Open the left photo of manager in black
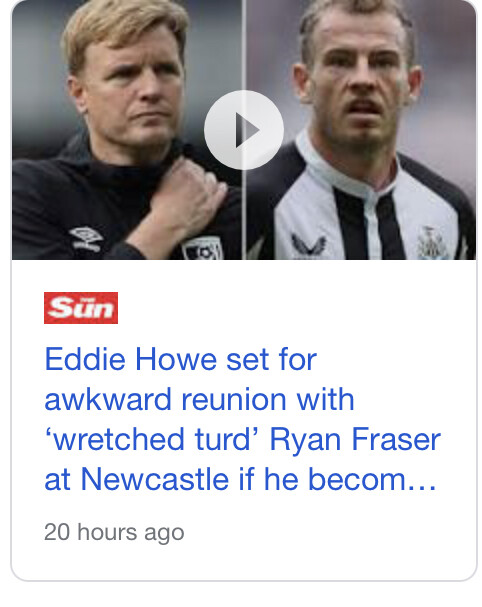Image resolution: width=482 pixels, height=607 pixels. click(127, 130)
